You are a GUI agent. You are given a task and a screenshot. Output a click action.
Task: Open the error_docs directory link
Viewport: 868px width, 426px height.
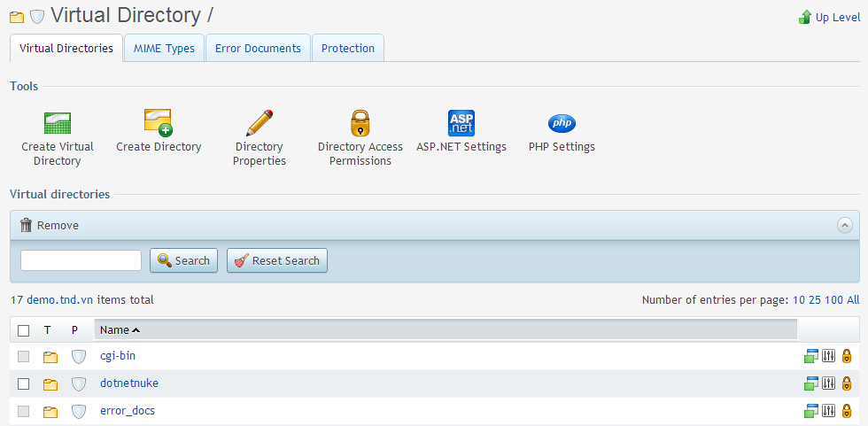(128, 411)
